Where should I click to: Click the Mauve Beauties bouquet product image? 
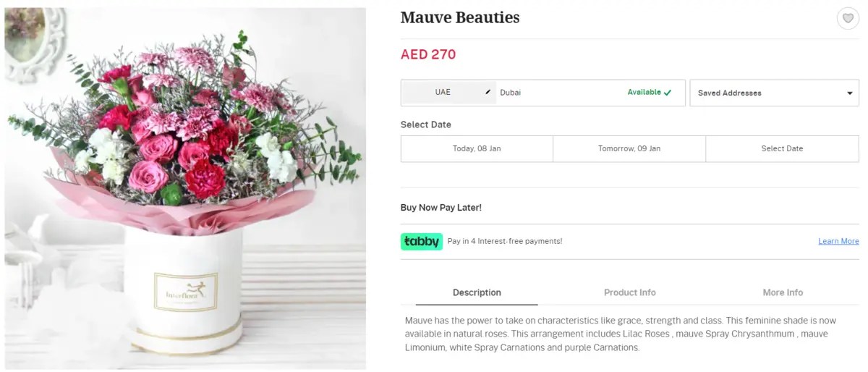point(185,188)
